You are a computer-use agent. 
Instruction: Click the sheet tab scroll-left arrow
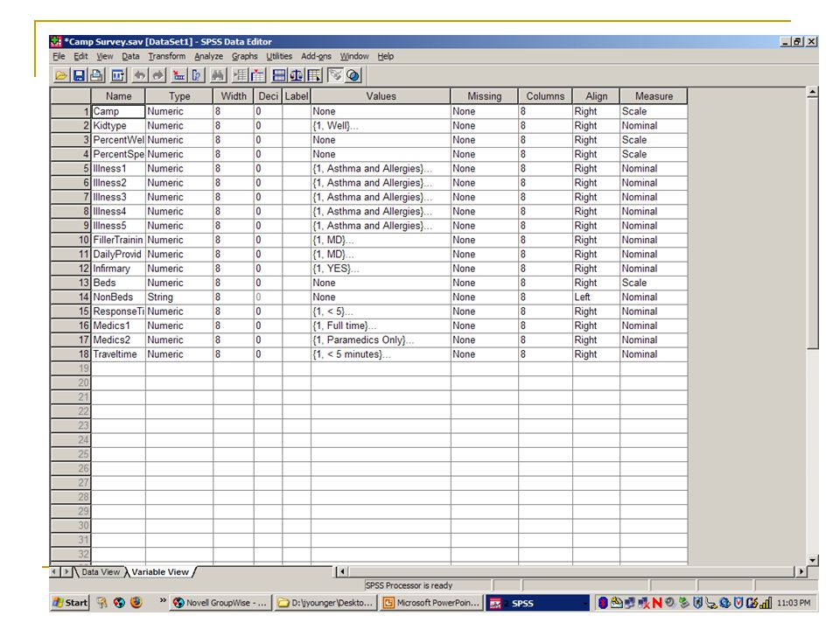pyautogui.click(x=54, y=571)
